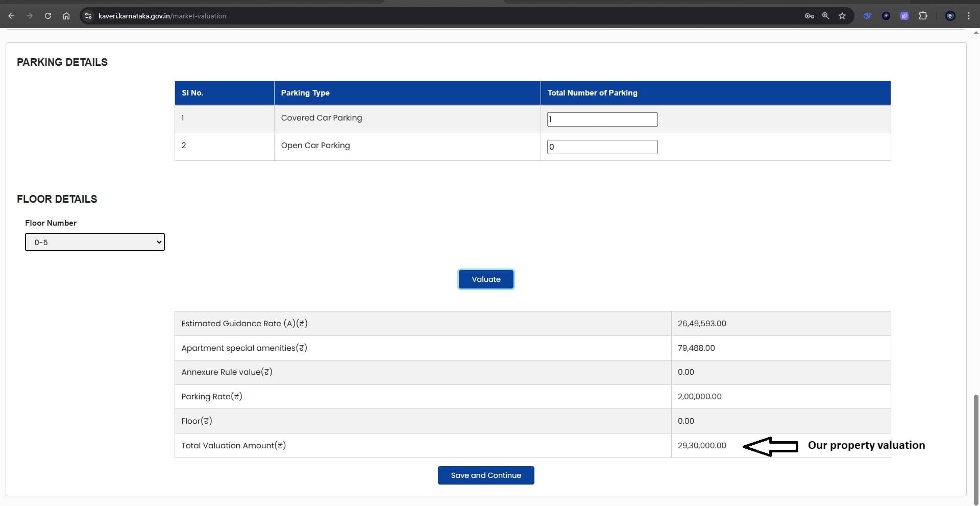Click the scrollbar down arrow
Viewport: 980px width, 506px height.
pos(976,502)
